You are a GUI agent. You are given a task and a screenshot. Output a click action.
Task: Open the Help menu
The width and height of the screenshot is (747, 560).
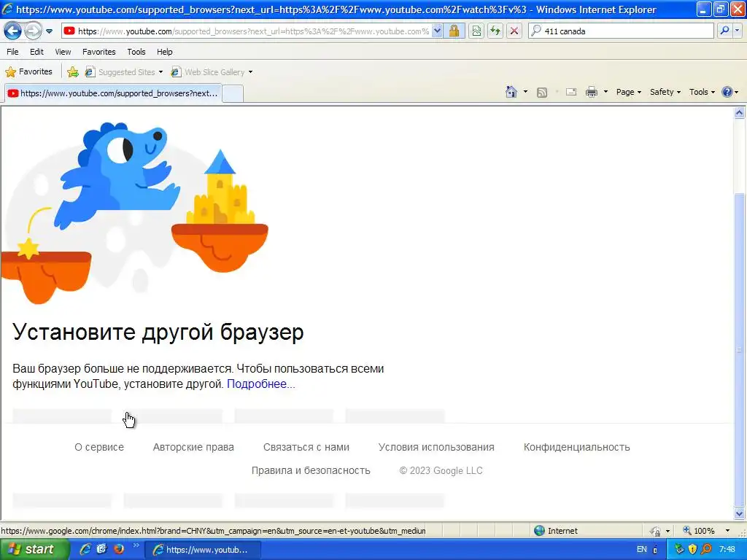click(165, 52)
